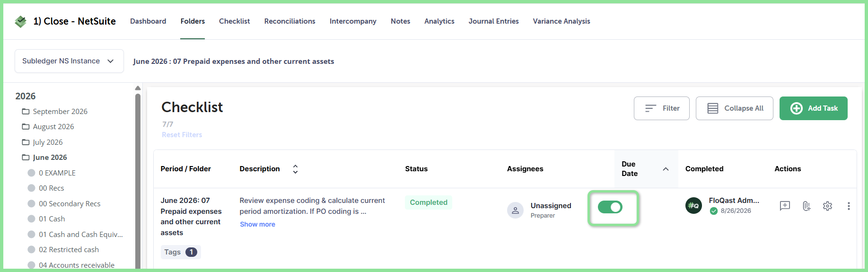This screenshot has width=868, height=272.
Task: Click the Completed status badge
Action: (x=429, y=202)
